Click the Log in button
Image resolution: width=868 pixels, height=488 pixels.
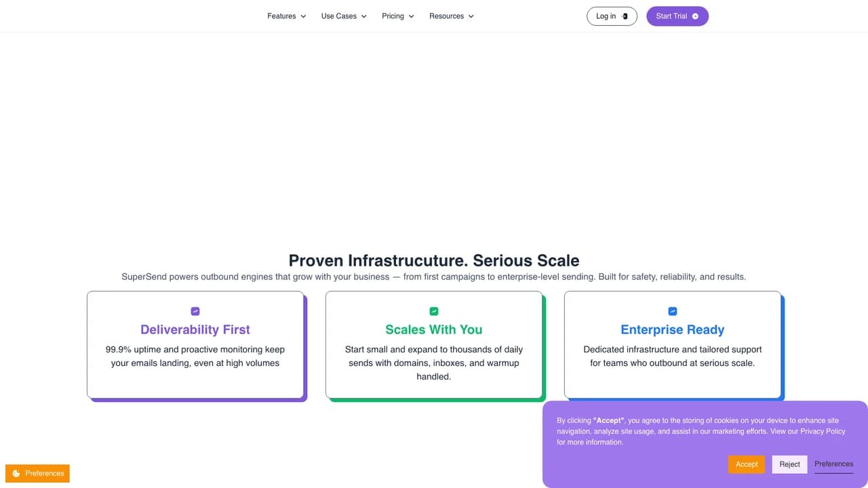612,16
